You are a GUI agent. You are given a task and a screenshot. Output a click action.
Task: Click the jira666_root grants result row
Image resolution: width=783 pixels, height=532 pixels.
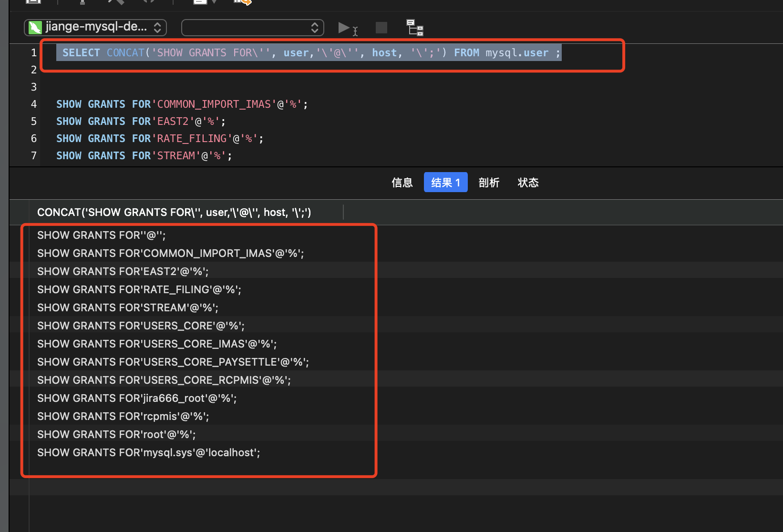[137, 398]
